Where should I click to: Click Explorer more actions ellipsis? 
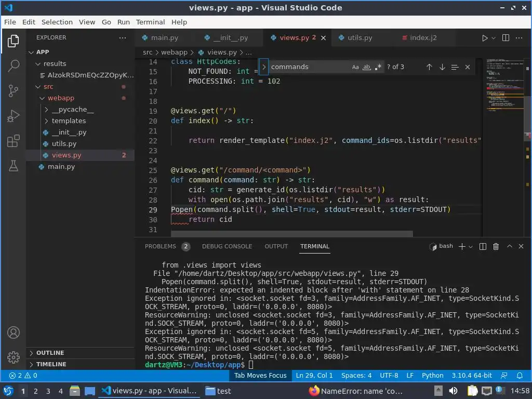tap(123, 37)
